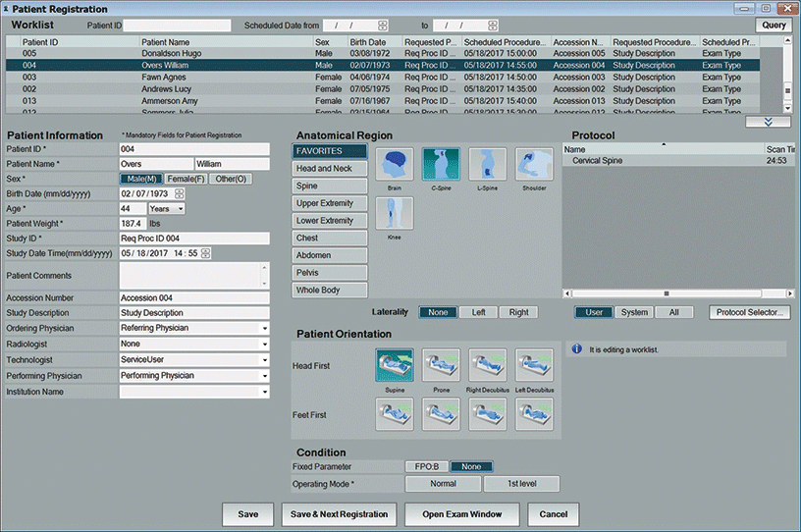Click the Protocol list horizontal scrollbar
This screenshot has height=532, width=801.
pyautogui.click(x=667, y=293)
